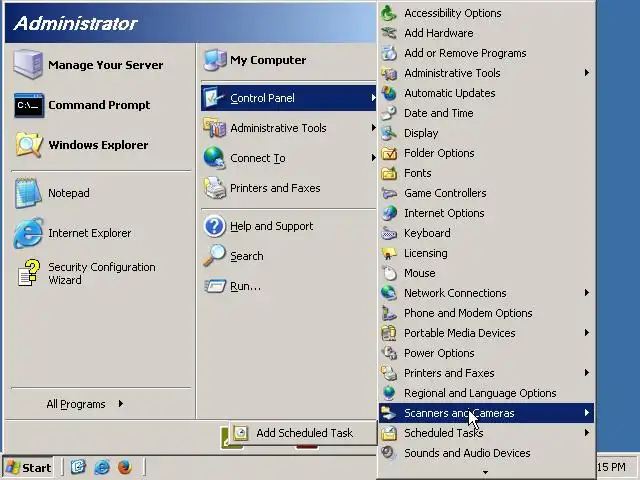Open Regional and Language Options

(486, 393)
